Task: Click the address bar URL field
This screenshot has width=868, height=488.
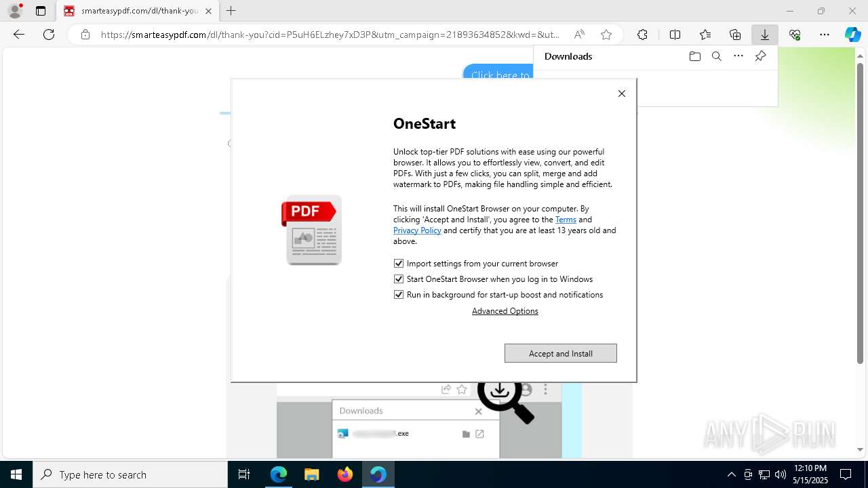Action: coord(330,35)
